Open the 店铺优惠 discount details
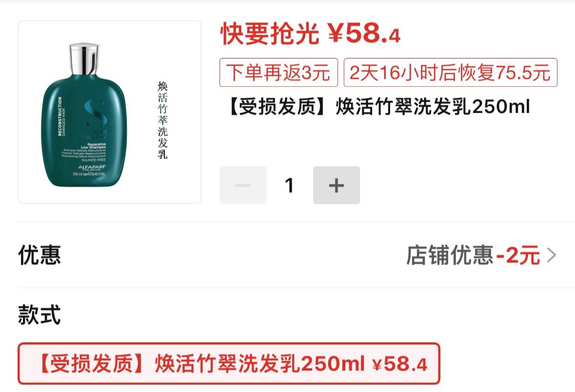Screen dimensions: 575x392 pos(450,255)
